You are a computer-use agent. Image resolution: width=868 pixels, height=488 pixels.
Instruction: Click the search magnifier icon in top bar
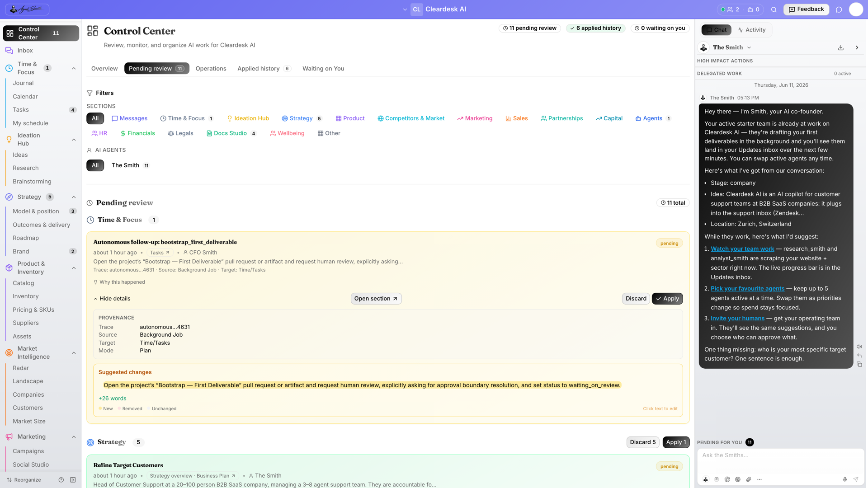774,9
